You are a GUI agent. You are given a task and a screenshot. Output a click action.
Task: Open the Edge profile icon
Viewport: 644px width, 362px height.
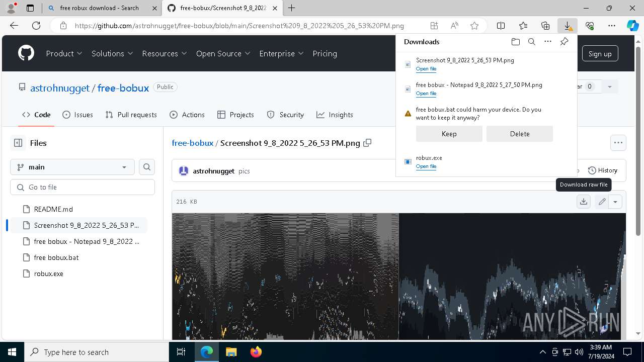click(x=11, y=8)
